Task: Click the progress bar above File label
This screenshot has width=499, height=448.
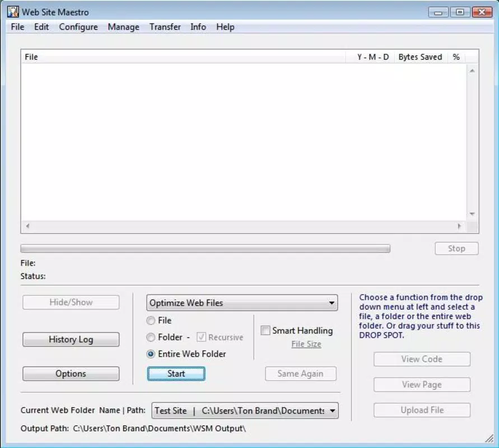Action: tap(206, 249)
